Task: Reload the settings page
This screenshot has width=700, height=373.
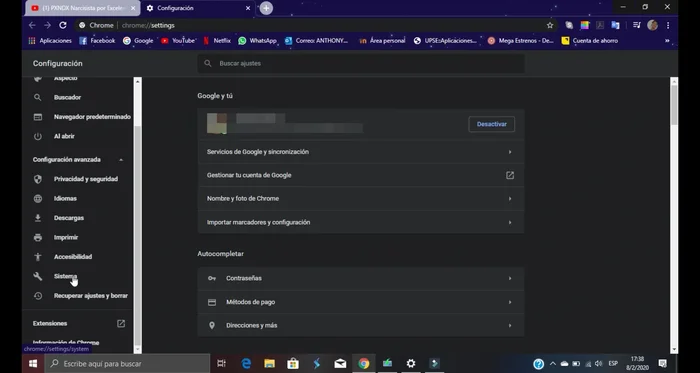Action: point(63,25)
